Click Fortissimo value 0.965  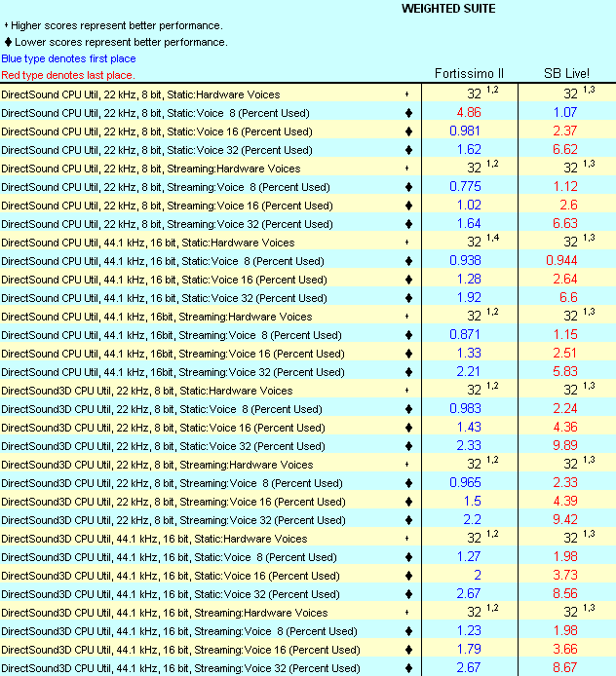click(x=465, y=483)
